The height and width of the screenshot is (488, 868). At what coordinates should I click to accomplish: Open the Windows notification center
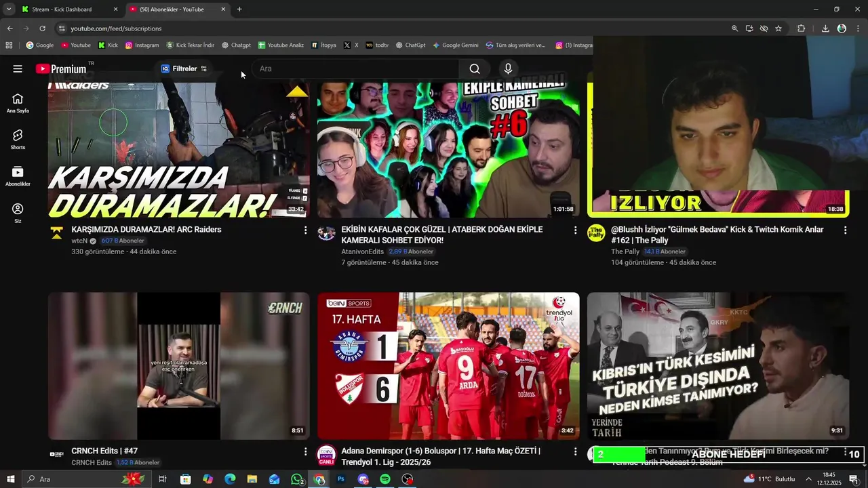pyautogui.click(x=854, y=479)
